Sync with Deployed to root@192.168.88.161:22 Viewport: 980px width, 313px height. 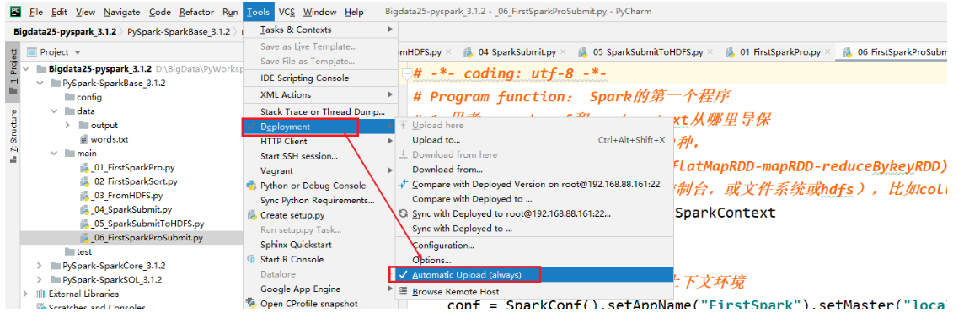511,213
